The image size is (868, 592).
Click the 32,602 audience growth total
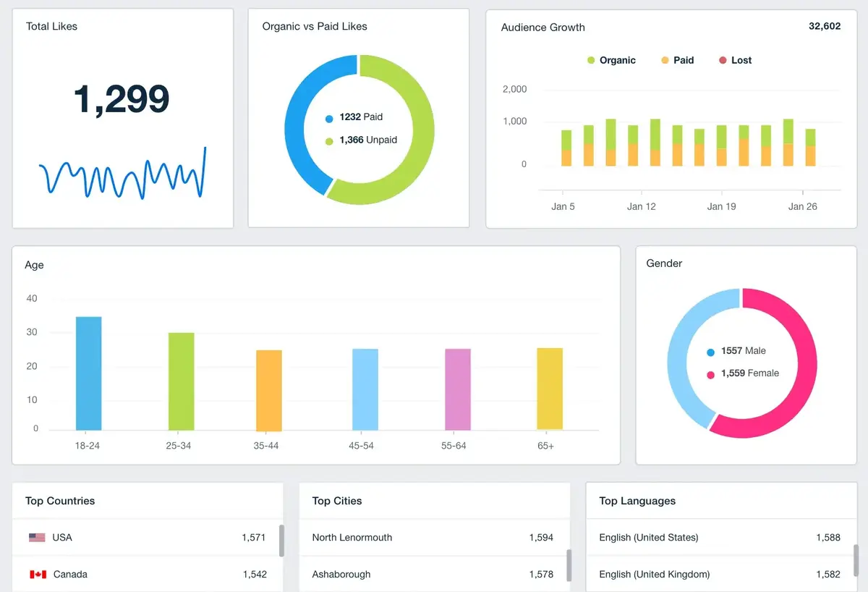point(825,26)
